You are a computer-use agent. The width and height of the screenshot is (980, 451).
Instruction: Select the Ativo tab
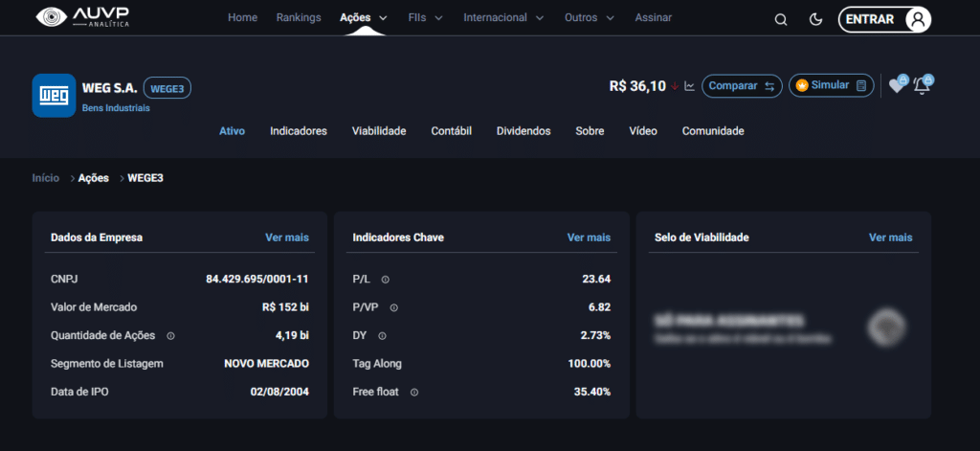point(232,131)
